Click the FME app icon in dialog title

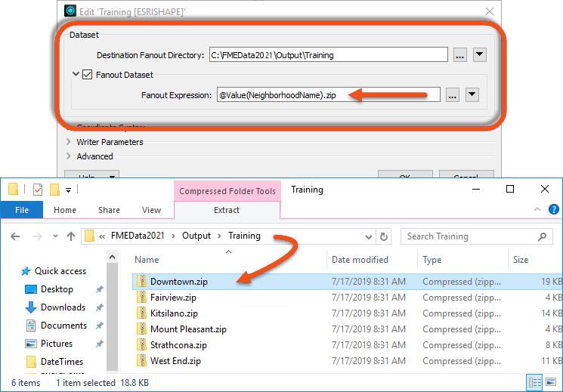pos(70,11)
